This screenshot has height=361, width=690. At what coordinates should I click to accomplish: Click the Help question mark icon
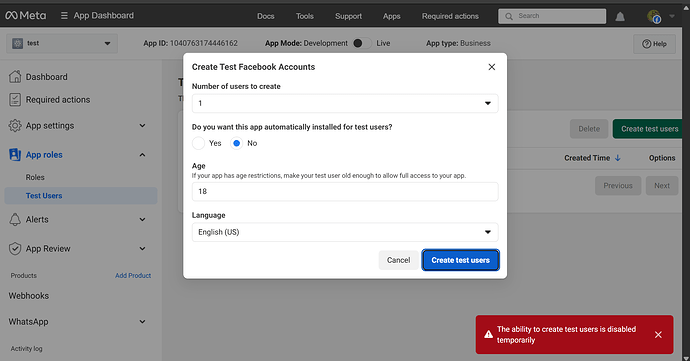tap(646, 44)
